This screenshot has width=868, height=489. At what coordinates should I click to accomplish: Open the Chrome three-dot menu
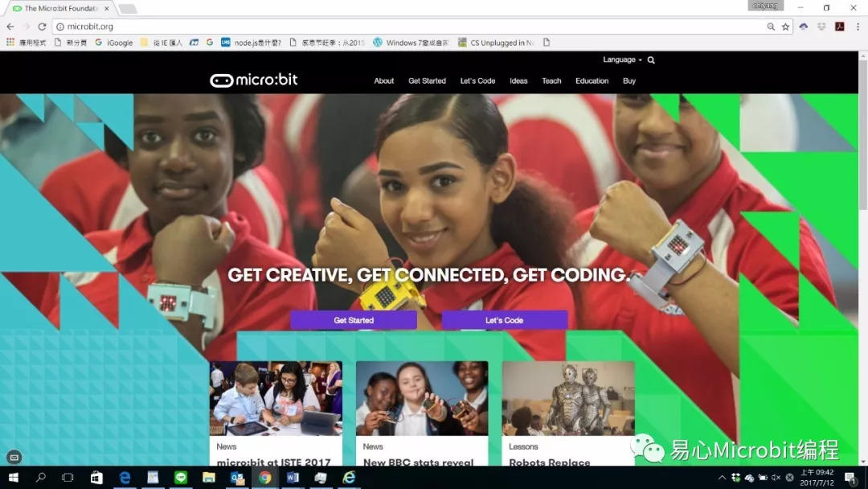pyautogui.click(x=858, y=27)
